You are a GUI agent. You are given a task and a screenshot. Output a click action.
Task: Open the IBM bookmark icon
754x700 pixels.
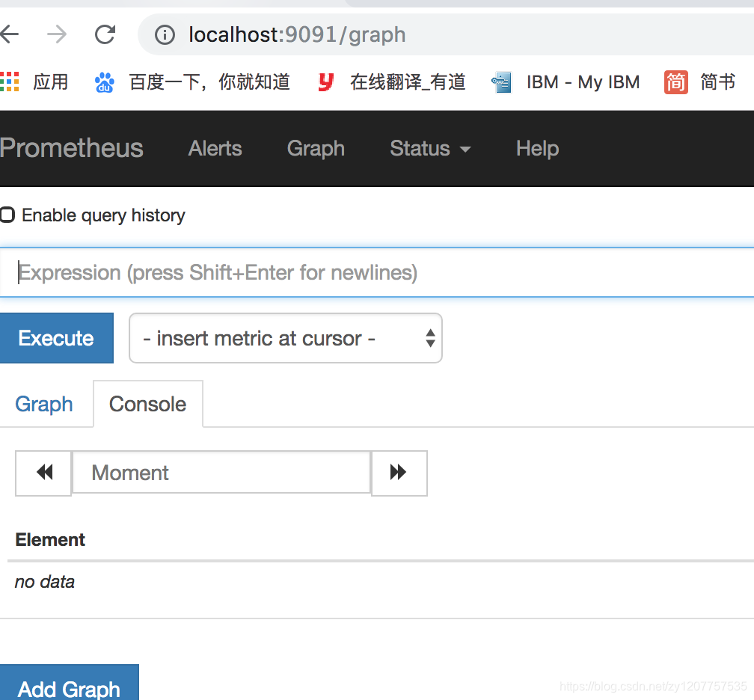(x=501, y=83)
